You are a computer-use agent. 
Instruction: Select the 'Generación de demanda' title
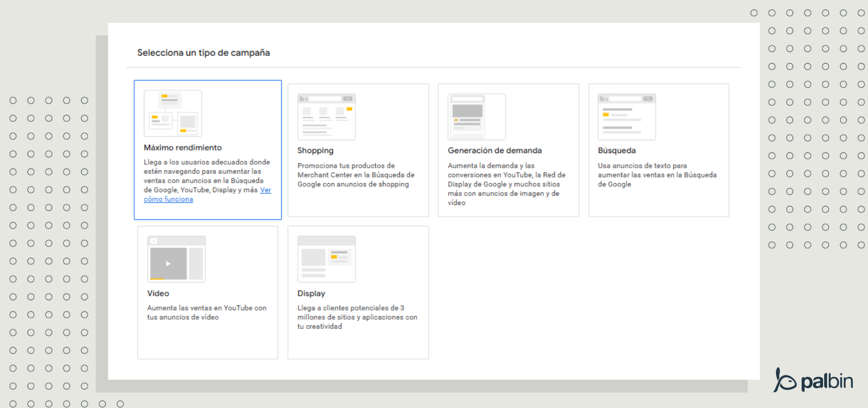tap(494, 150)
